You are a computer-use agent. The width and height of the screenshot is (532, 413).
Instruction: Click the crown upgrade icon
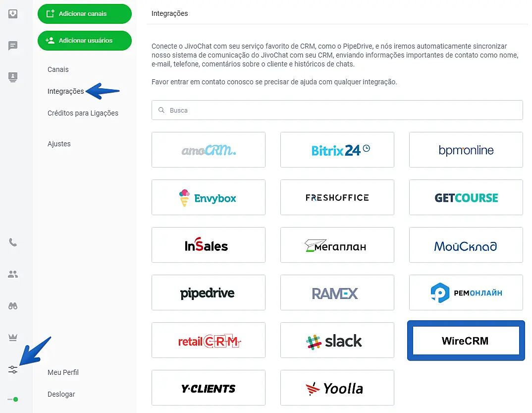[13, 337]
